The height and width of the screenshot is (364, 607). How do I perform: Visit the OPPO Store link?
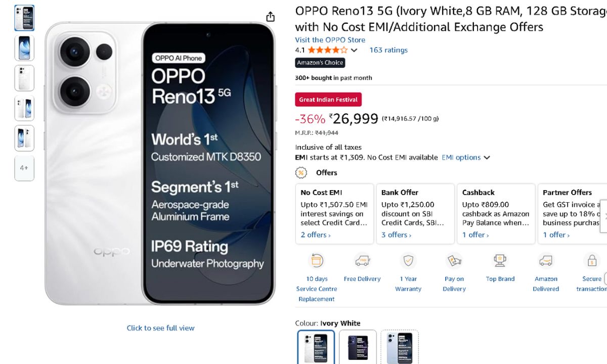pyautogui.click(x=330, y=40)
